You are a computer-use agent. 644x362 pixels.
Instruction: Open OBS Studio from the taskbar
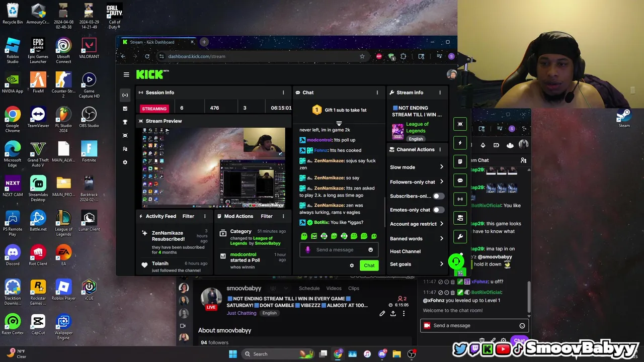coord(412,354)
